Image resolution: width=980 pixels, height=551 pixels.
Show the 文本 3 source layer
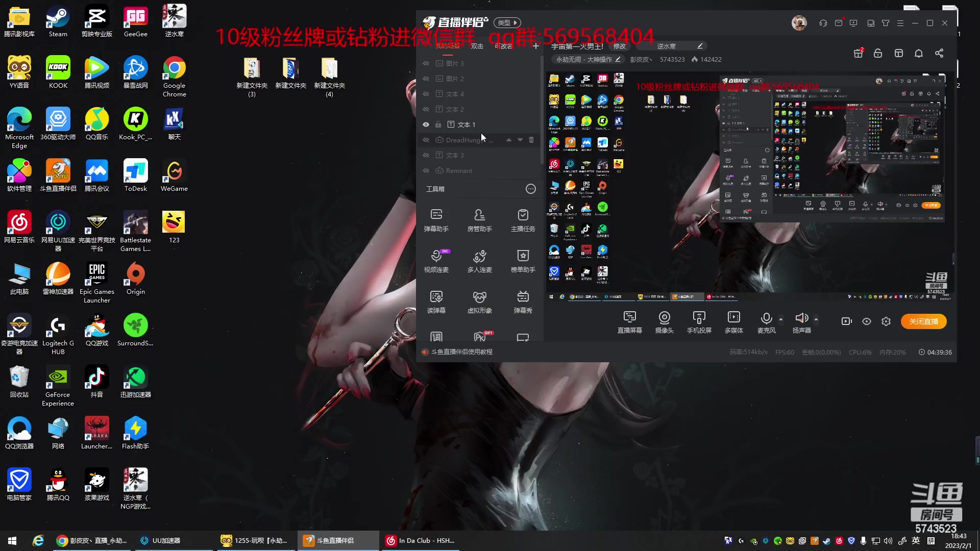(426, 155)
